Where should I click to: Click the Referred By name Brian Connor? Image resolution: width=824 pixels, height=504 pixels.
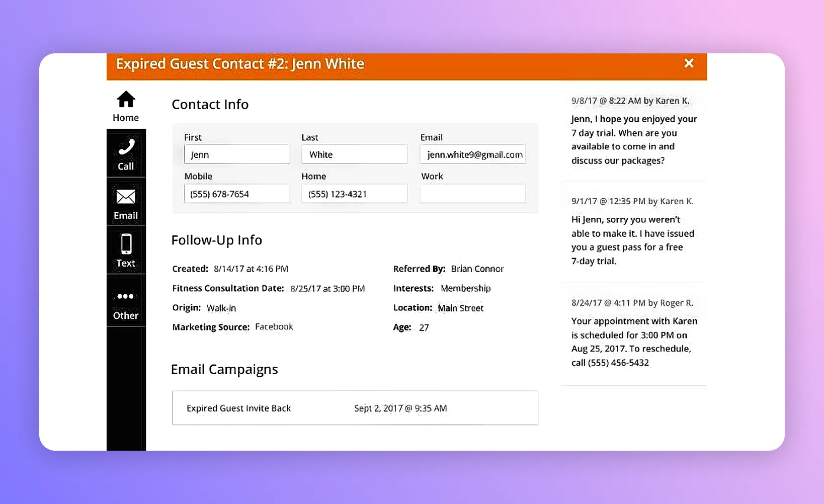click(477, 269)
